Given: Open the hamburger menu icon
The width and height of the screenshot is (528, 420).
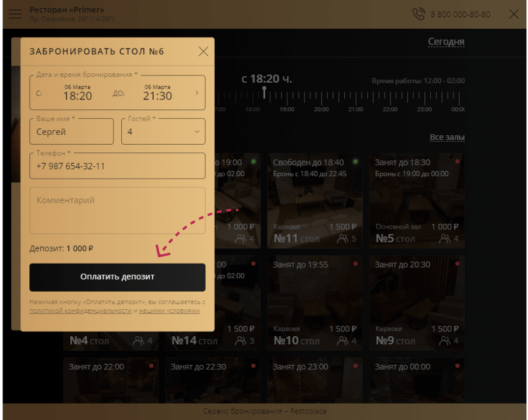Looking at the screenshot, I should (15, 14).
